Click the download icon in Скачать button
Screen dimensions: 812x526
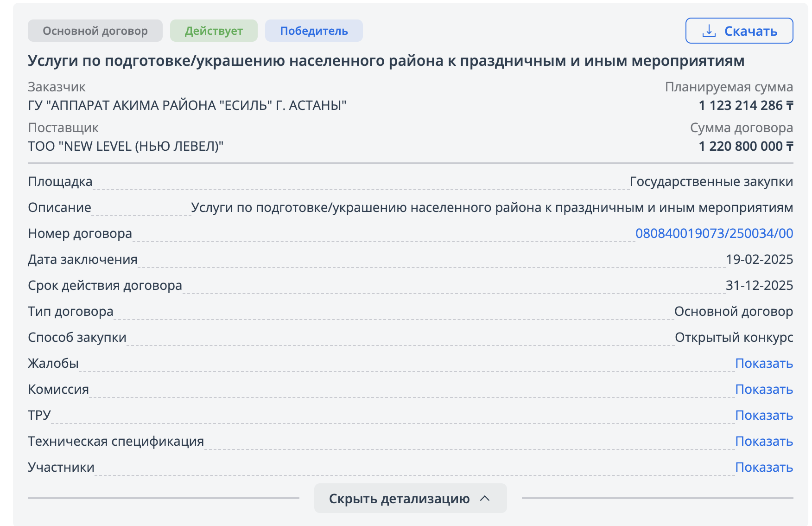(x=709, y=31)
